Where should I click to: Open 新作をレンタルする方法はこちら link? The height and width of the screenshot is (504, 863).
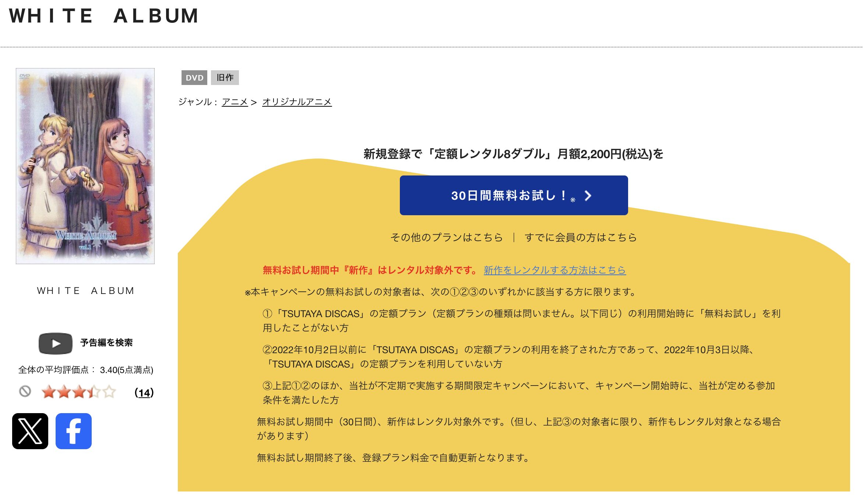click(554, 270)
